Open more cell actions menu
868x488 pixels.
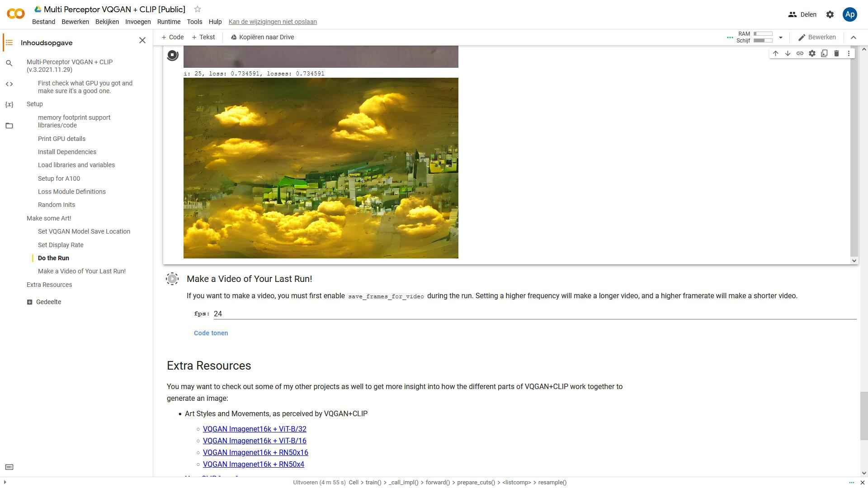tap(849, 53)
